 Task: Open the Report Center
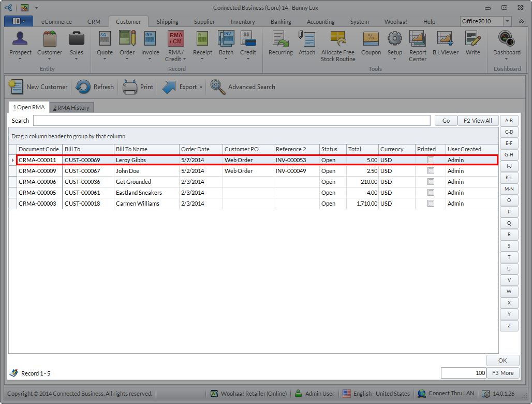click(x=418, y=40)
